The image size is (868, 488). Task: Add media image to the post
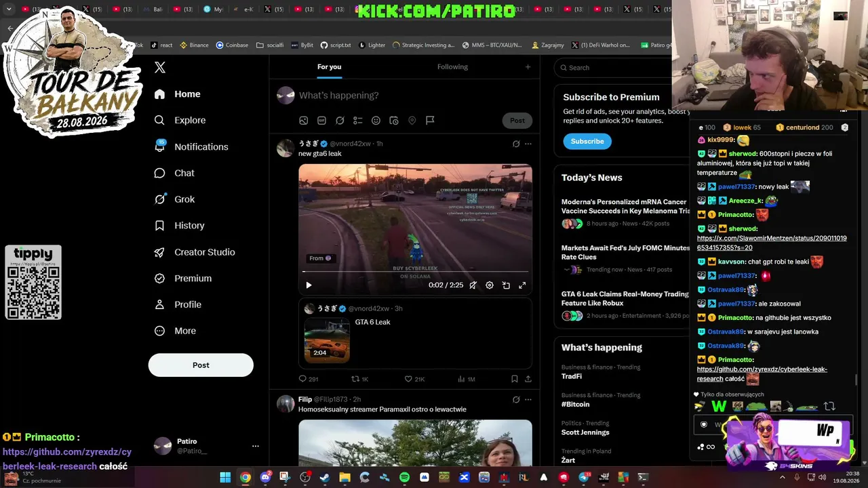point(304,121)
